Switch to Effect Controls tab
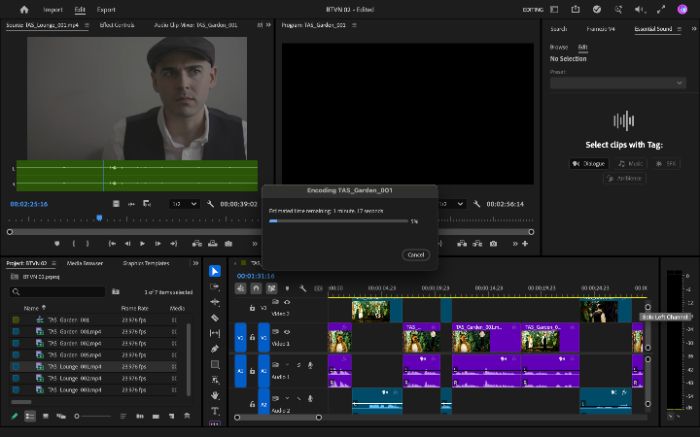 117,25
